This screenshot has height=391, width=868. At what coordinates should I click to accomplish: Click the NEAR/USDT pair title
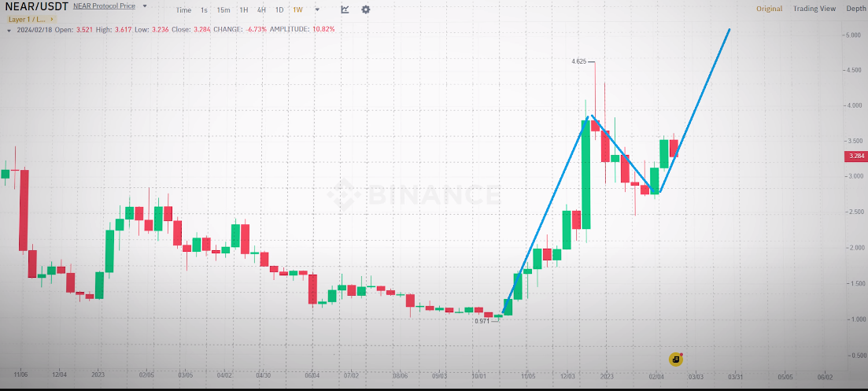(36, 7)
